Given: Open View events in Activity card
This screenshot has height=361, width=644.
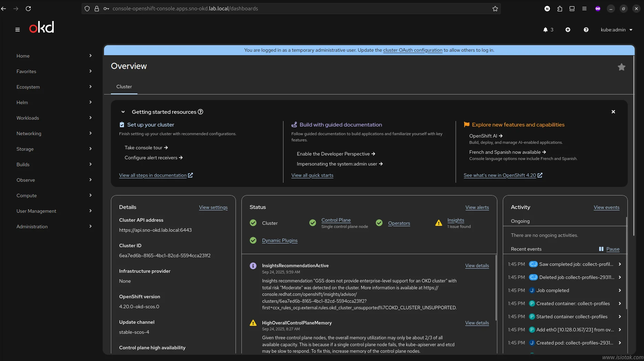Looking at the screenshot, I should pyautogui.click(x=606, y=207).
